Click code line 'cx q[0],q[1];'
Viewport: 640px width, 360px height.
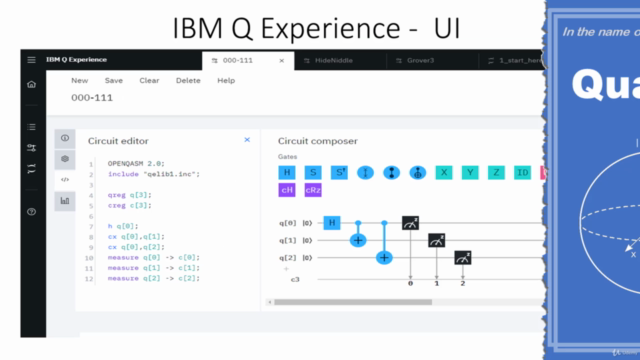pos(136,236)
